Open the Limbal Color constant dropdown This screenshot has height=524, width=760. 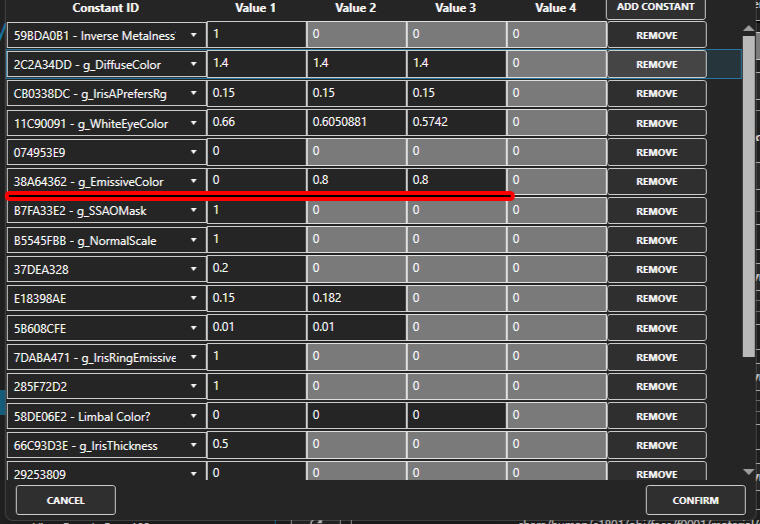click(194, 416)
